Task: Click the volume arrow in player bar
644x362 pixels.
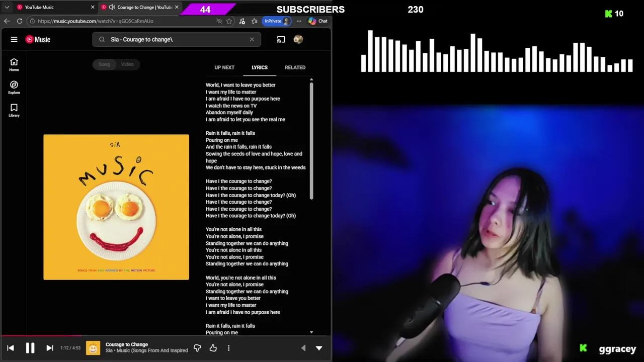Action: pyautogui.click(x=303, y=348)
